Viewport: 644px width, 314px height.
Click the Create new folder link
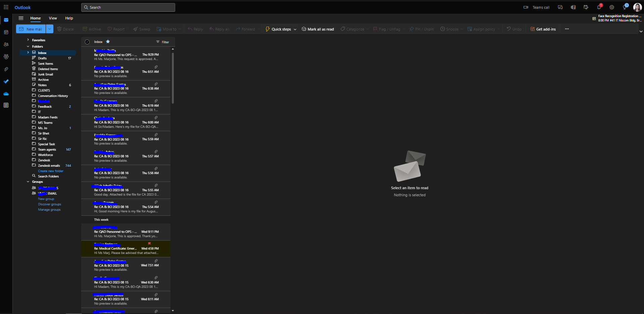(51, 171)
